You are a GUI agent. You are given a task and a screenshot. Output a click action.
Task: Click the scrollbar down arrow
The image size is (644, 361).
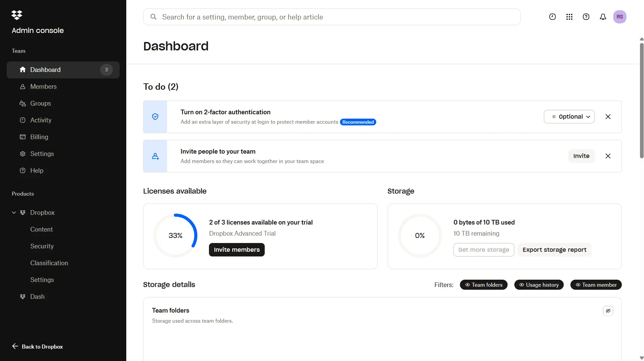(641, 358)
